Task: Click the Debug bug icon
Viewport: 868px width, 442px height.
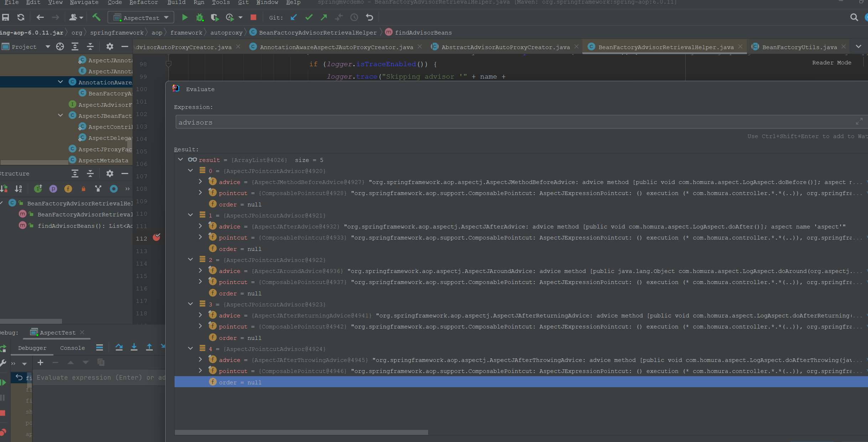Action: pos(199,17)
